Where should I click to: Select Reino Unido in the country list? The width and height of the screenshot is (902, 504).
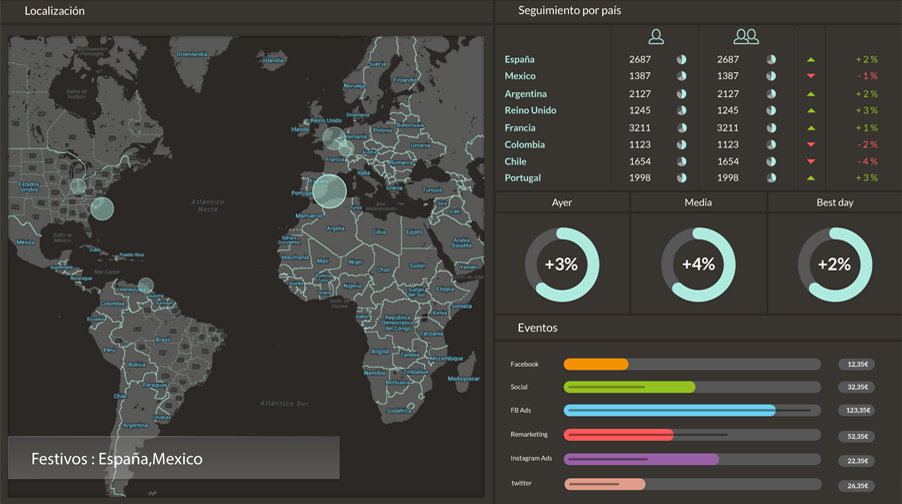[530, 111]
